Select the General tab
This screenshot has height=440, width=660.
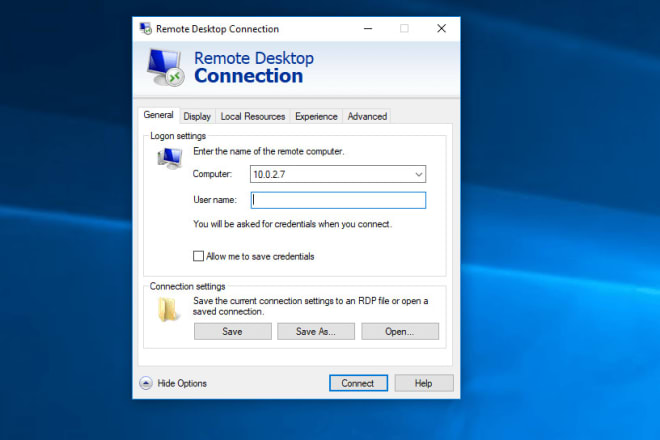click(158, 115)
